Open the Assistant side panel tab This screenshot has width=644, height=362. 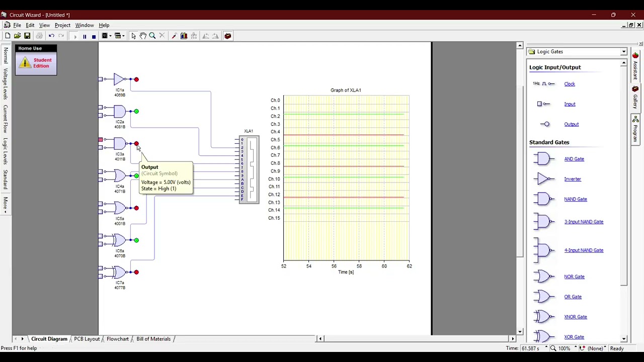(635, 66)
